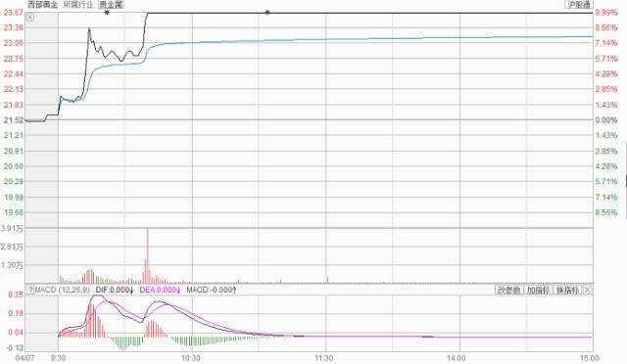Collapse the pre-market area with the small X box
This screenshot has width=627, height=364.
[30, 18]
